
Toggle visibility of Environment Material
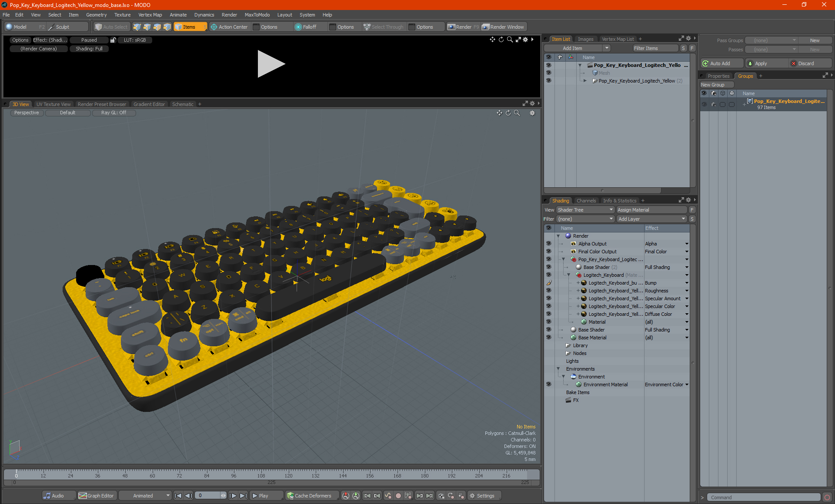click(x=548, y=385)
